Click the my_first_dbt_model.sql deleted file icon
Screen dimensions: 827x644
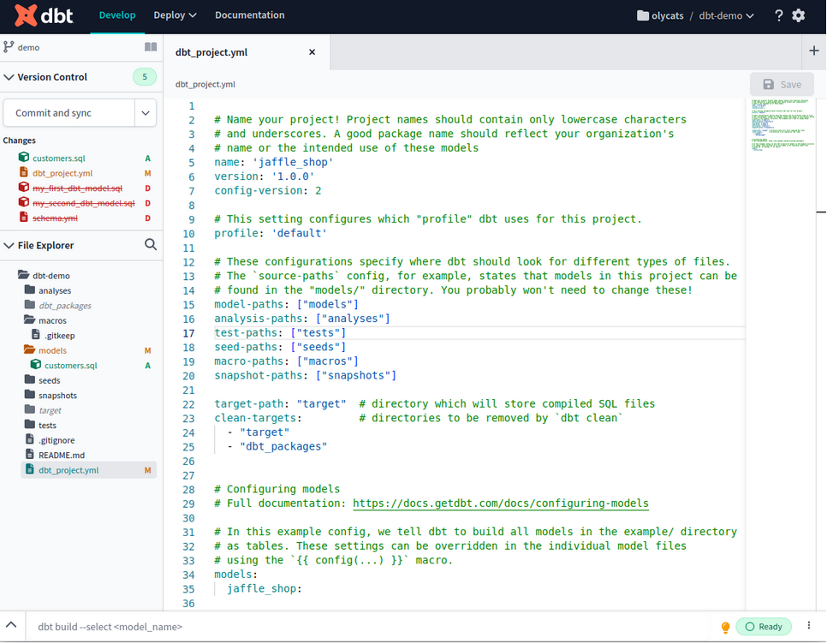point(24,188)
